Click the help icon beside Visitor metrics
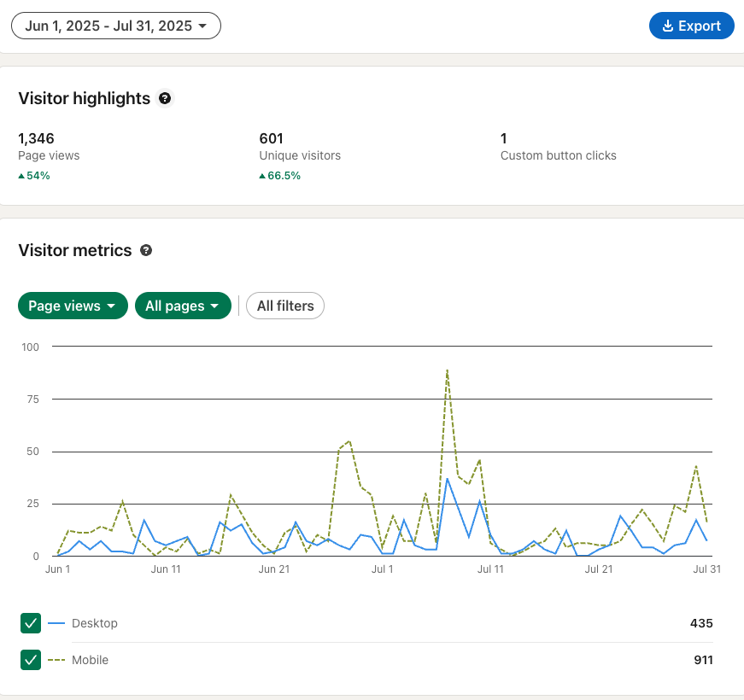744x700 pixels. pos(146,250)
